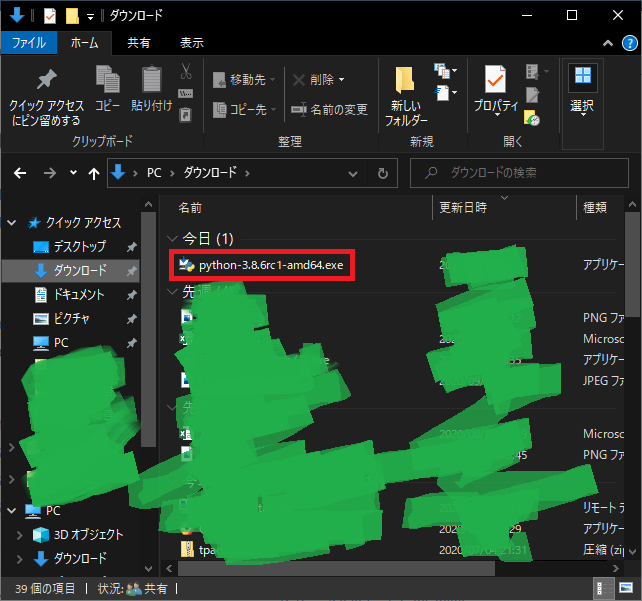The image size is (642, 601).
Task: Switch to the Home (ホーム) tab
Action: click(84, 43)
